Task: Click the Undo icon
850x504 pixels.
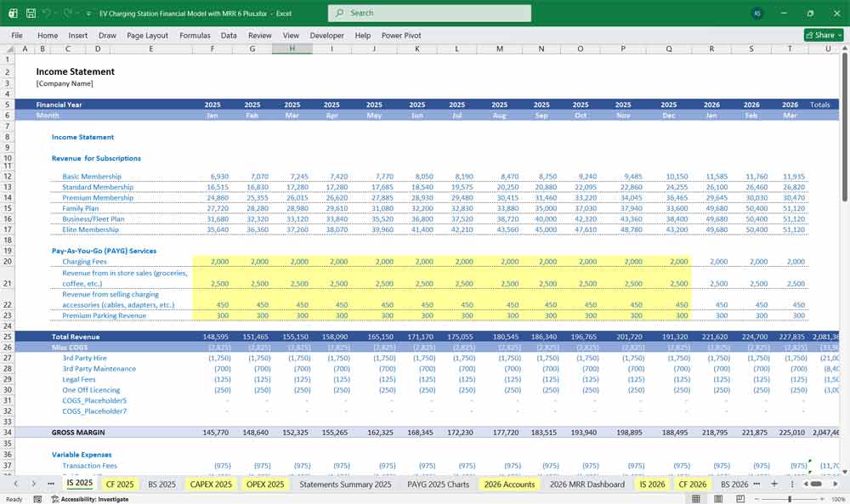Action: click(x=45, y=13)
